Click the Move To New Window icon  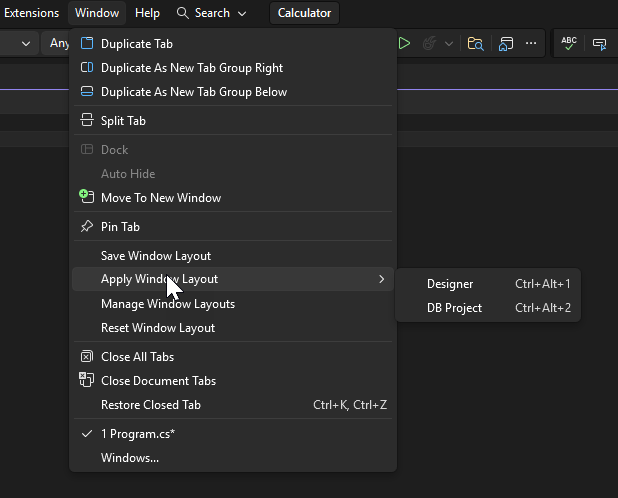click(x=86, y=197)
